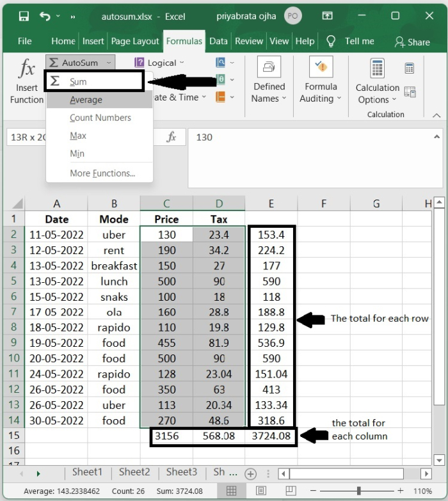448x501 pixels.
Task: Click the Insert Function fx ribbon button
Action: (27, 81)
